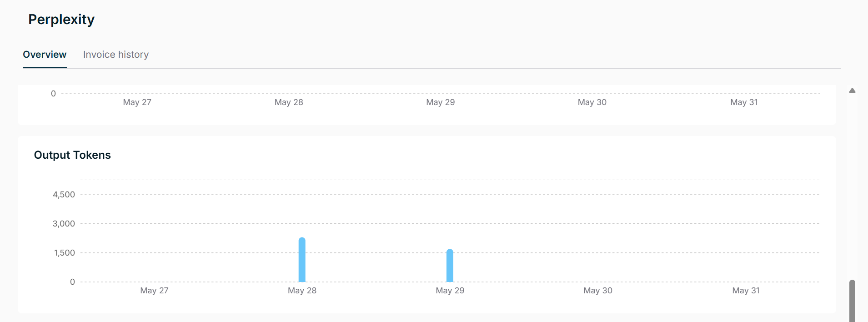Click the May 29 label under Output Tokens

[x=450, y=291]
